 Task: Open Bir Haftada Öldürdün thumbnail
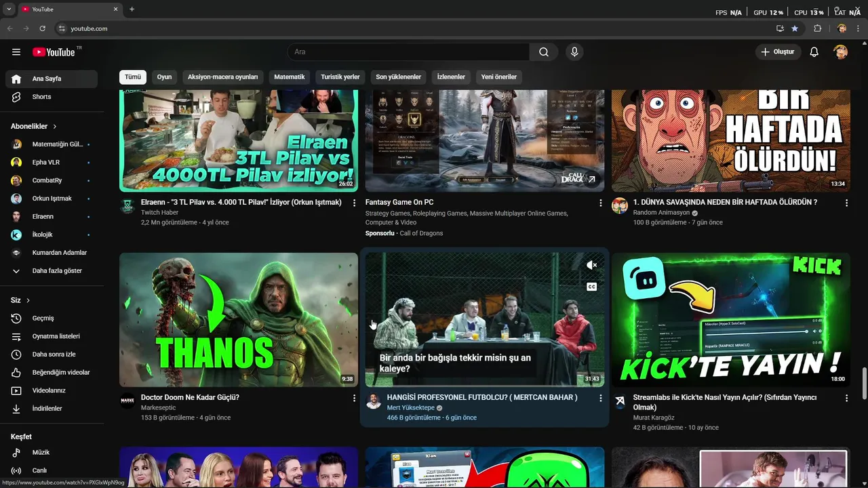click(731, 141)
